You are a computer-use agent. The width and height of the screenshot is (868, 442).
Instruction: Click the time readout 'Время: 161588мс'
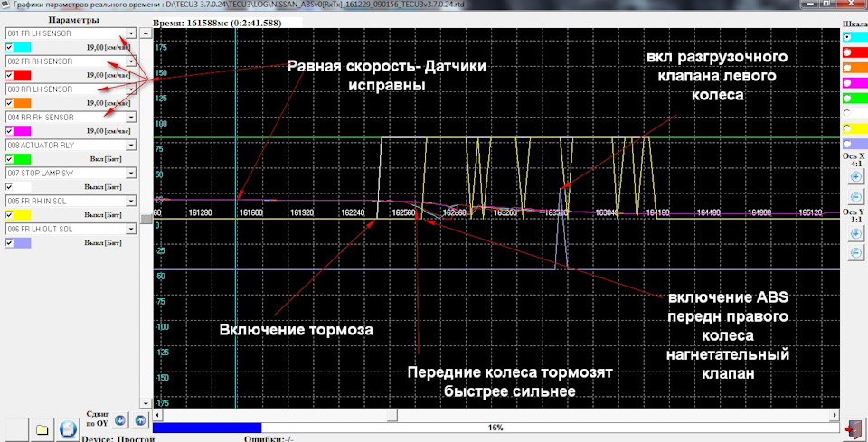tap(219, 24)
